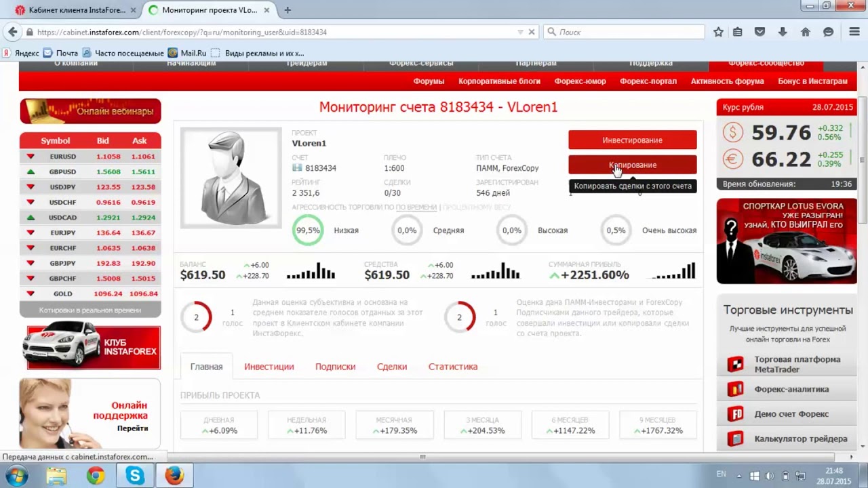Click the Инвестирование button

[x=632, y=140]
